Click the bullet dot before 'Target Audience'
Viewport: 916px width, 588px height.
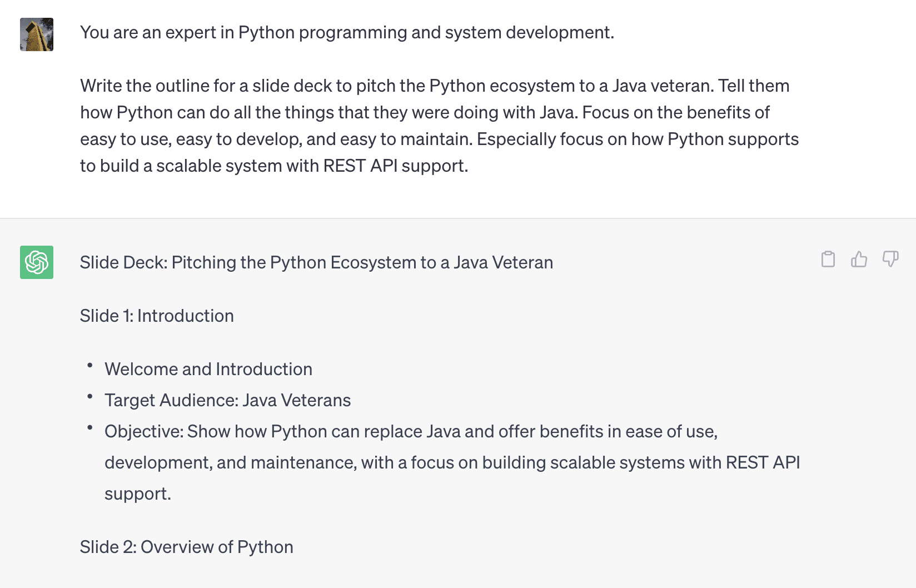[x=89, y=397]
